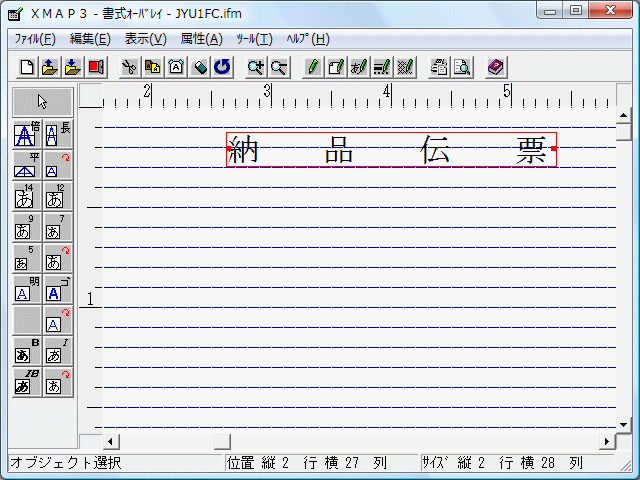The height and width of the screenshot is (480, 640).
Task: Toggle tall 長 character style
Action: (58, 134)
